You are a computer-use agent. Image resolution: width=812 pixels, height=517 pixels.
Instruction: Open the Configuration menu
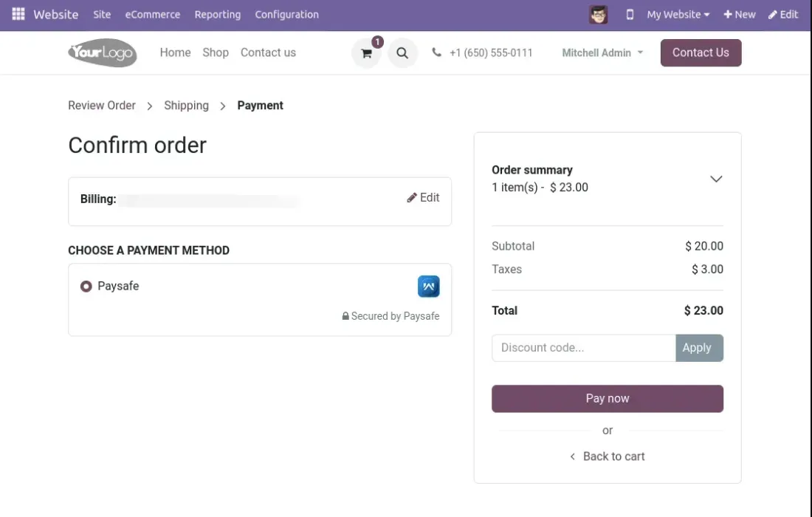tap(286, 14)
